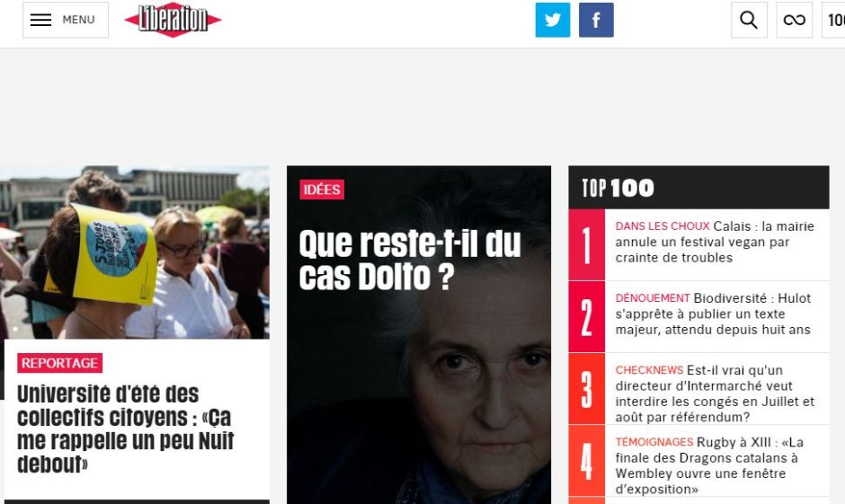This screenshot has width=845, height=504.
Task: Open the hamburger MENU button
Action: [x=66, y=20]
